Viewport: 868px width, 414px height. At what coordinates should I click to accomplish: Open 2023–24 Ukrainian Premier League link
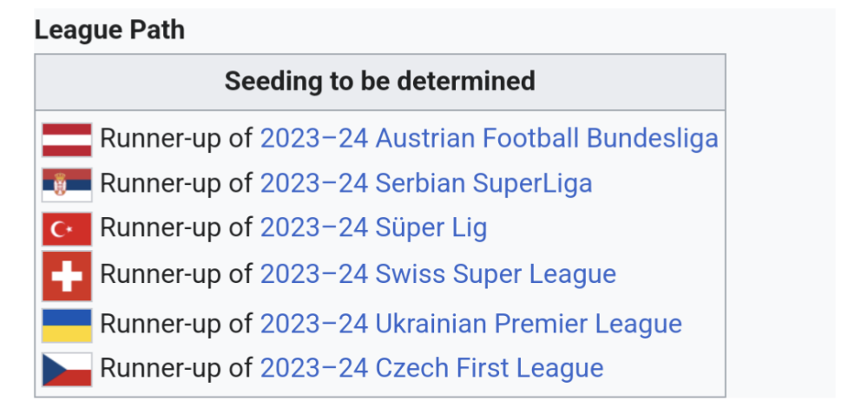pos(470,324)
